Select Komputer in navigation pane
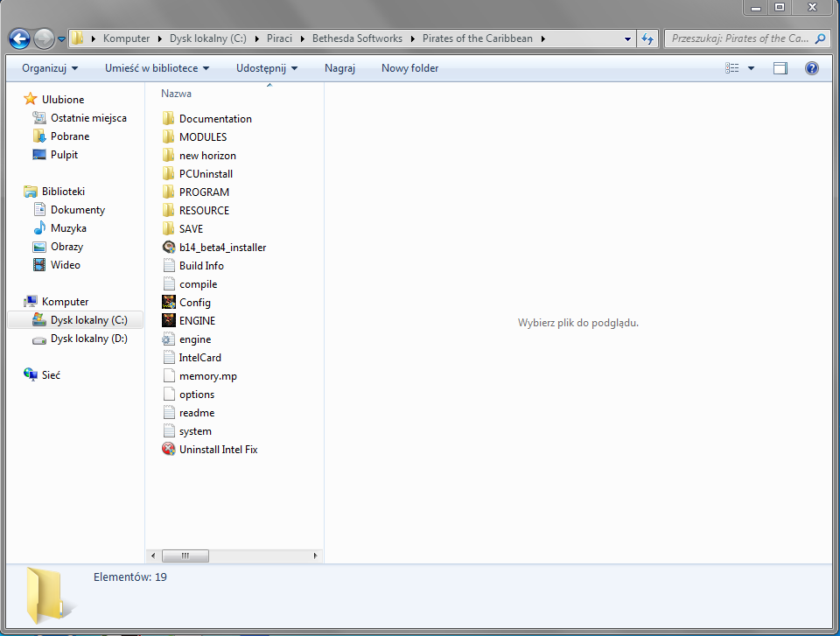 [x=57, y=301]
